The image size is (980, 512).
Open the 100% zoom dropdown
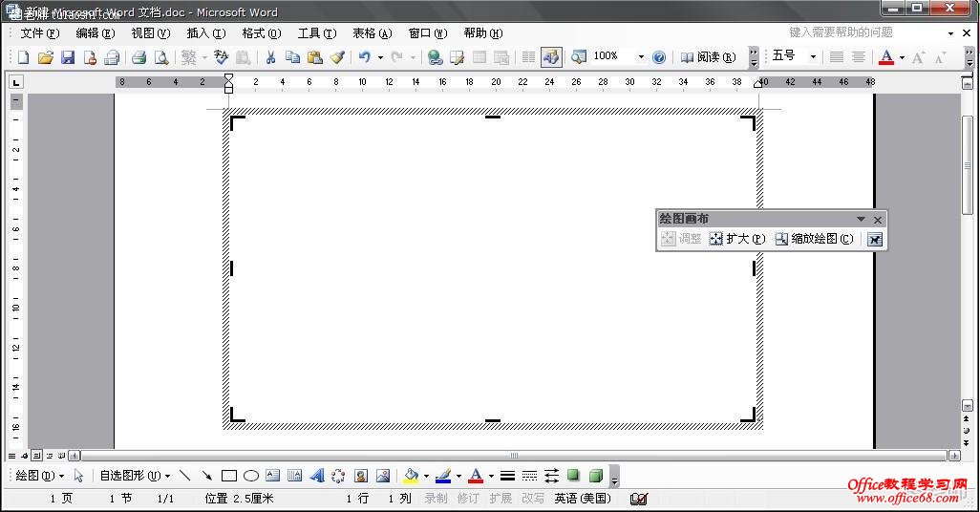click(x=640, y=57)
